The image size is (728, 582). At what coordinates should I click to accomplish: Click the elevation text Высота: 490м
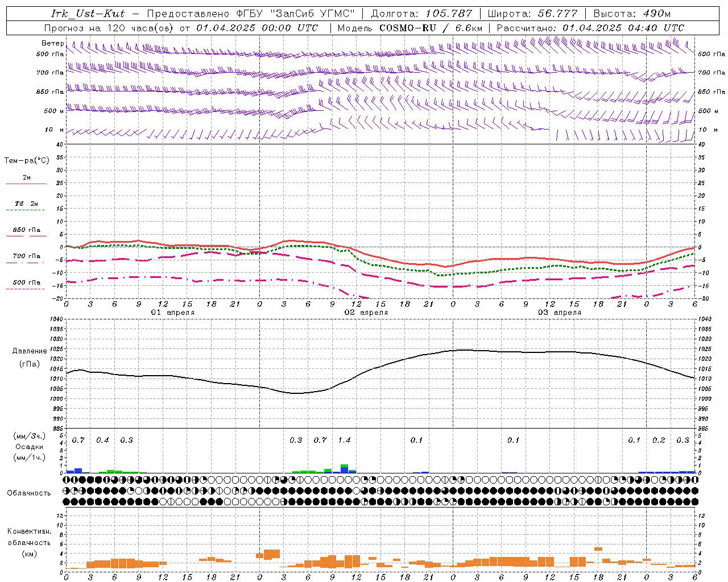632,14
